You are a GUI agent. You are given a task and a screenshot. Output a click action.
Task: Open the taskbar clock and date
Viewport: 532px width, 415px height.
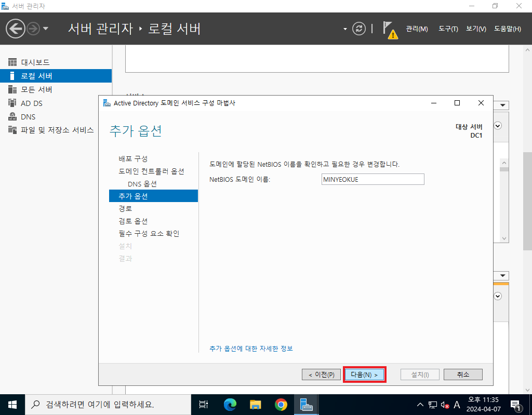[484, 405]
